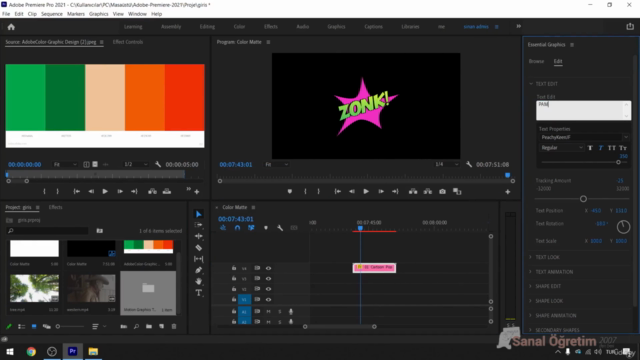
Task: Toggle All Caps text style
Action: (611, 148)
